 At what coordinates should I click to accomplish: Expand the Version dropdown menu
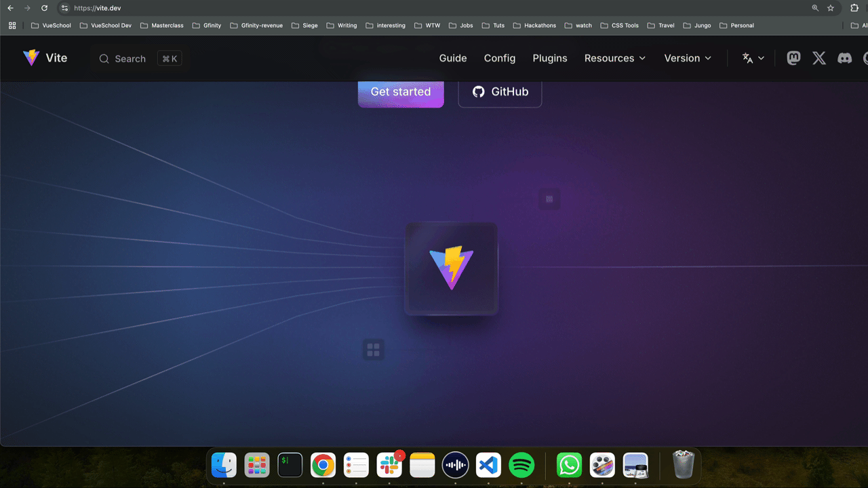coord(688,58)
